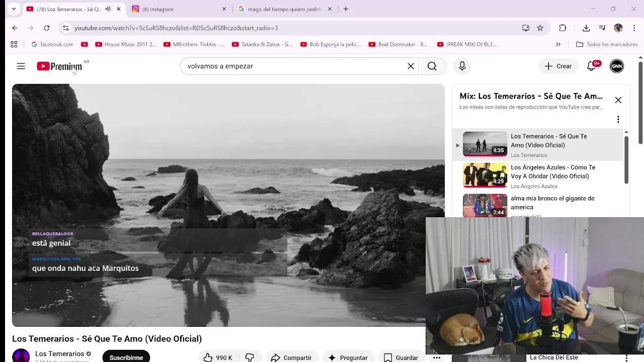Play alma mia bronco thumbnail
The image size is (644, 362).
coord(485,205)
